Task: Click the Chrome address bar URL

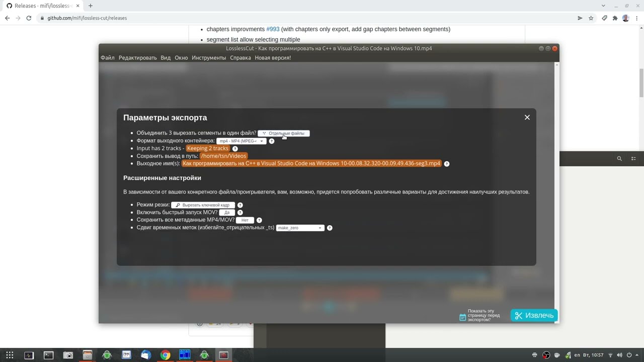Action: 87,18
